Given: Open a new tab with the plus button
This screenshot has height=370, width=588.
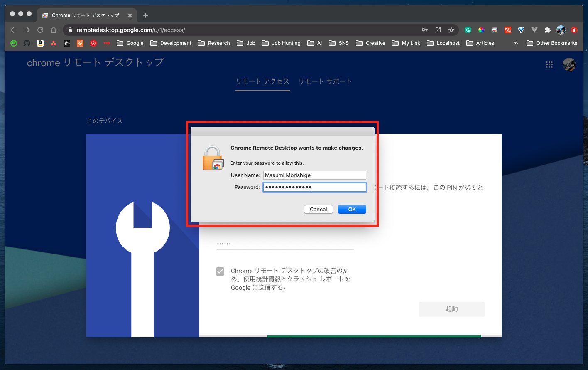Looking at the screenshot, I should 145,15.
